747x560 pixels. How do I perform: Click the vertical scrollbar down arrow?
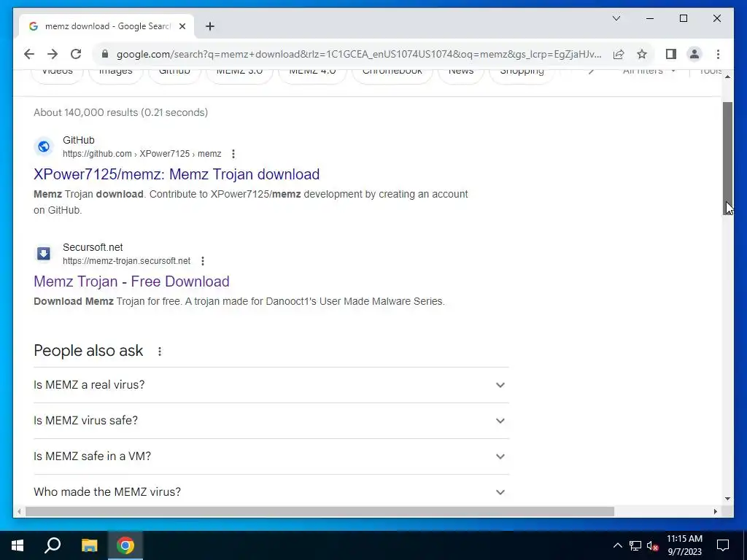[727, 499]
